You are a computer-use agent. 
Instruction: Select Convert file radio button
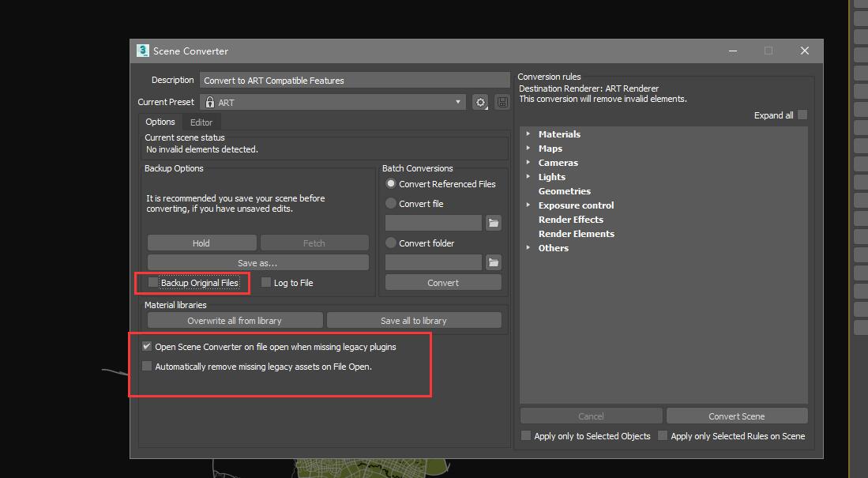391,203
